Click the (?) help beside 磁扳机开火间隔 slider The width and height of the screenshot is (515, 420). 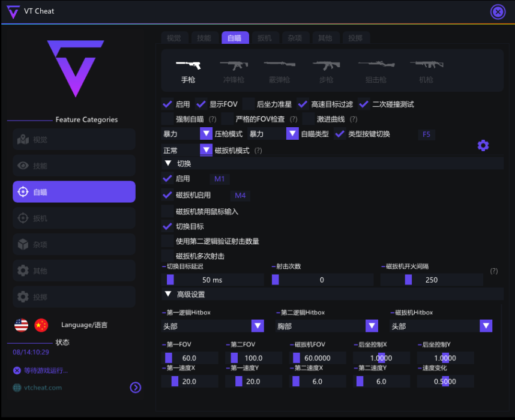493,271
